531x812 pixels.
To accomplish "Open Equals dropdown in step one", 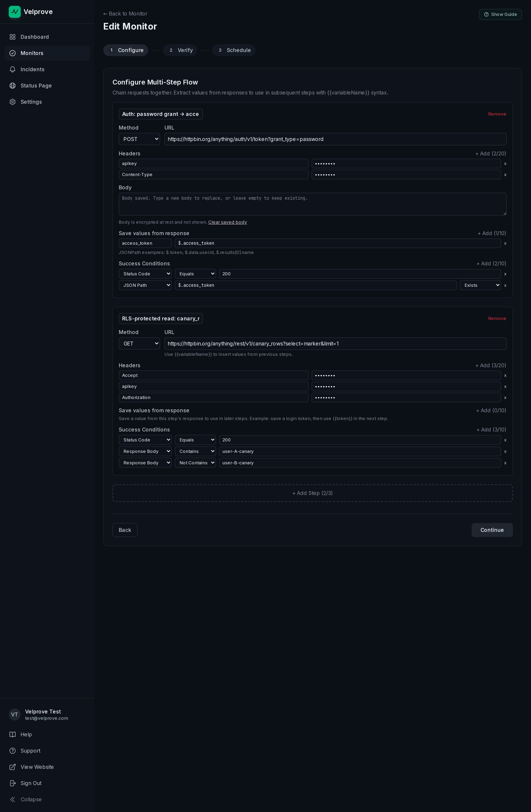I will (195, 274).
